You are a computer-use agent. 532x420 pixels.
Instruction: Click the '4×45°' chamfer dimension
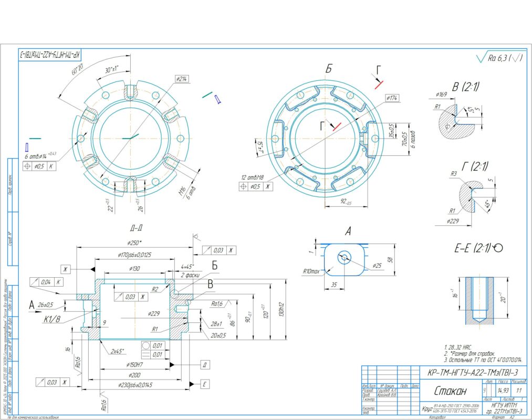(187, 267)
